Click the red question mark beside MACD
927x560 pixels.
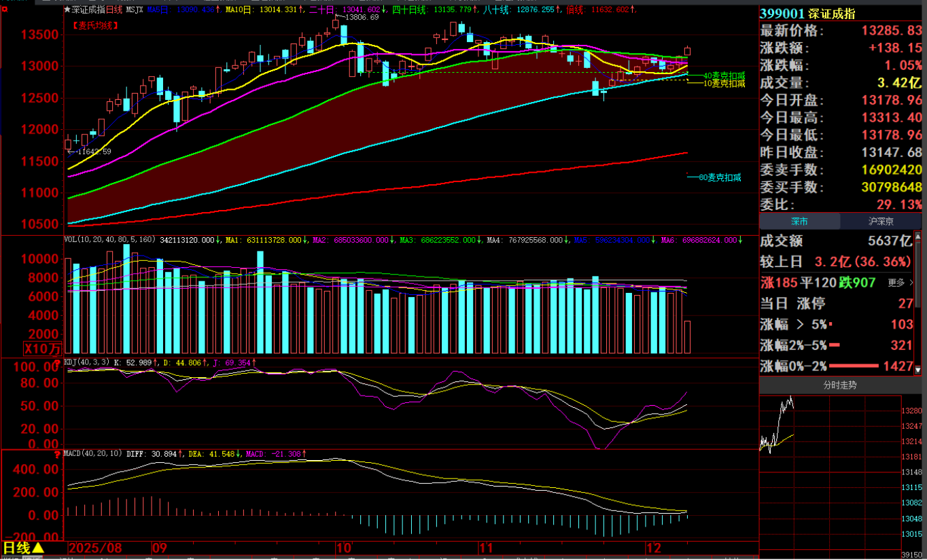click(x=57, y=454)
